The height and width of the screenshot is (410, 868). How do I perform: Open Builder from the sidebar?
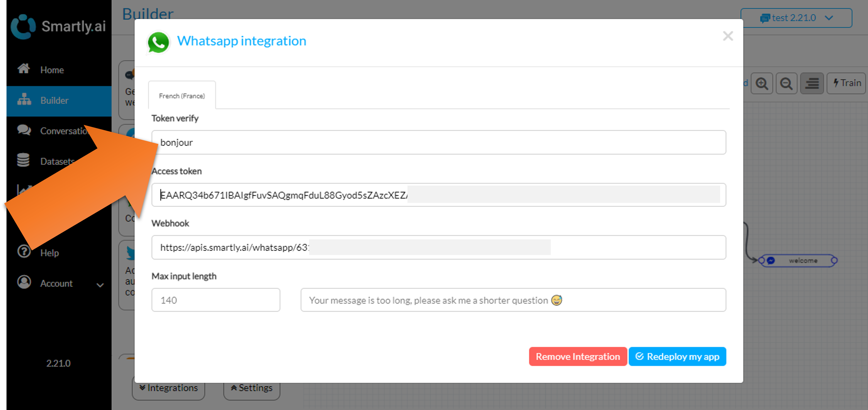(x=54, y=100)
